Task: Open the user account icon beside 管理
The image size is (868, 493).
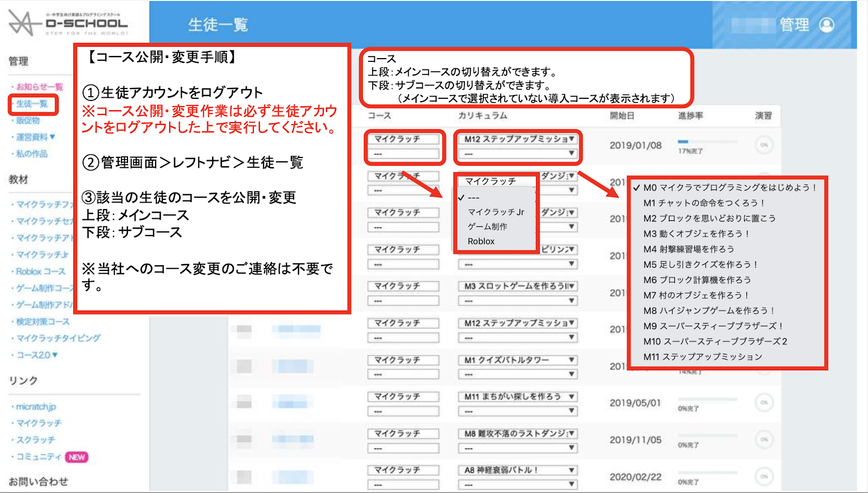Action: (x=826, y=25)
